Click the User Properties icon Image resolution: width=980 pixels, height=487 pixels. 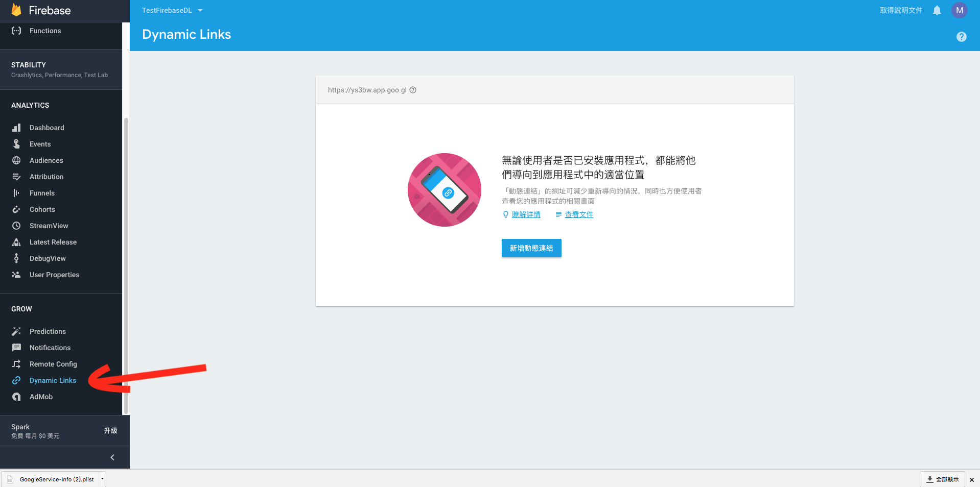16,275
